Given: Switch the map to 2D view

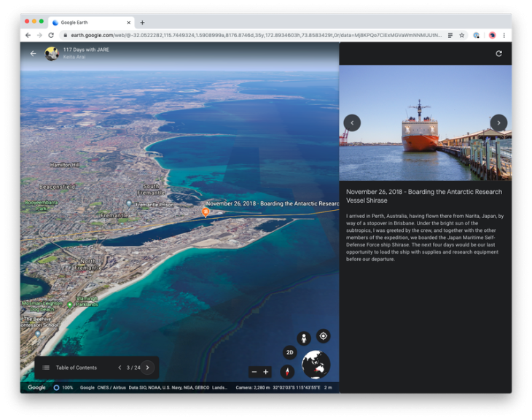Looking at the screenshot, I should (x=290, y=352).
